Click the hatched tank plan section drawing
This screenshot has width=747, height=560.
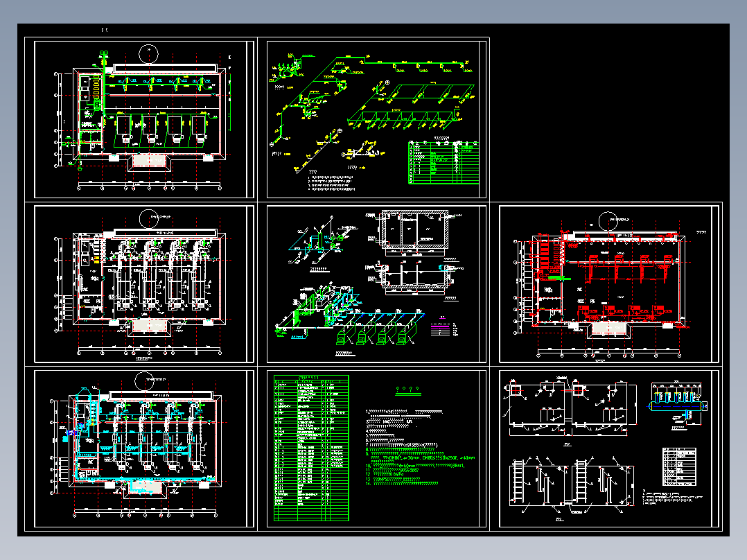pyautogui.click(x=415, y=229)
